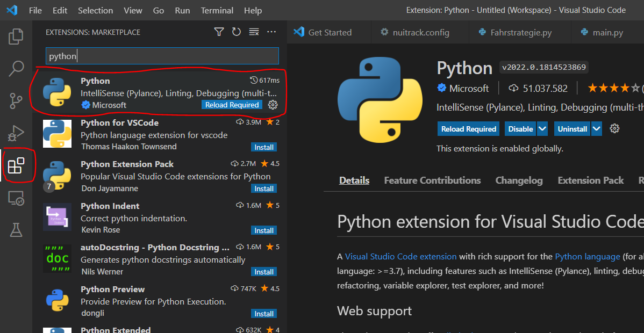Viewport: 644px width, 333px height.
Task: Open the Terminal menu
Action: click(217, 10)
